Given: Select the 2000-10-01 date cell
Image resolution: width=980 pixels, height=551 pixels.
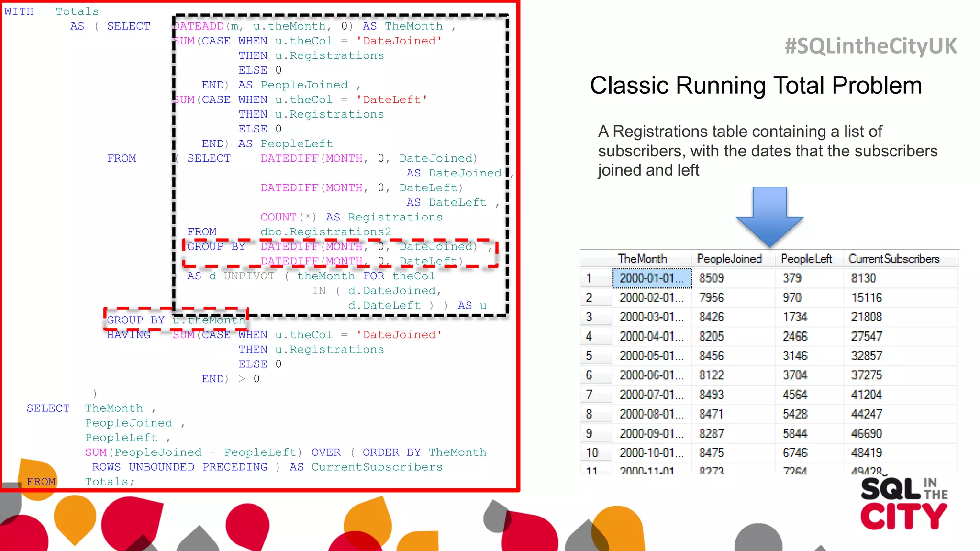Looking at the screenshot, I should 652,452.
